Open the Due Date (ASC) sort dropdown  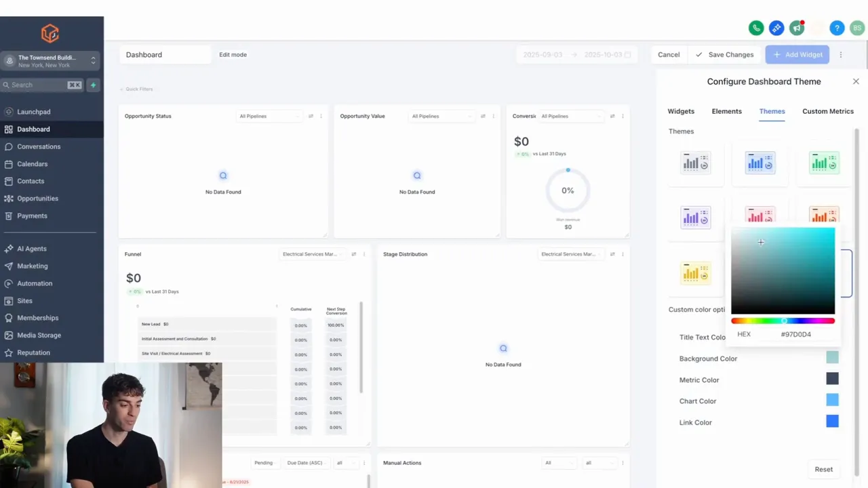click(x=307, y=463)
